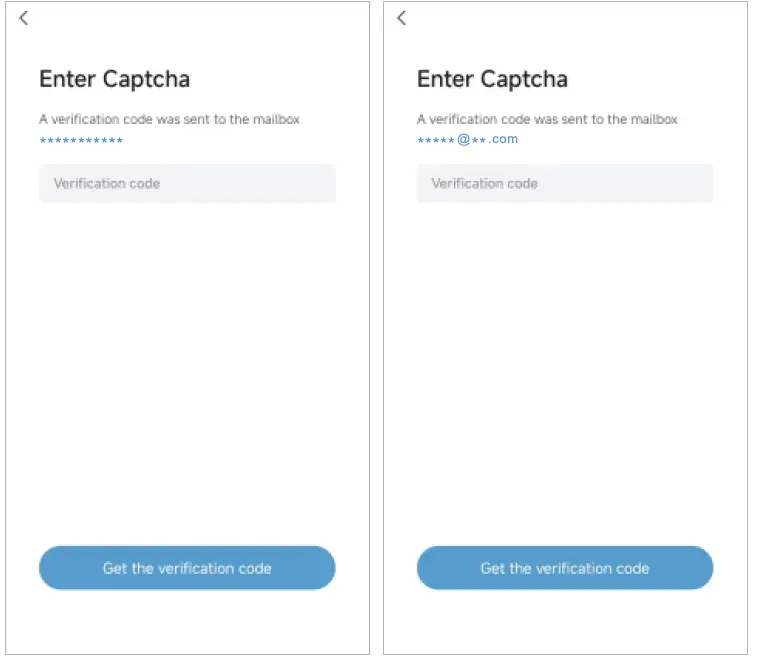Tap the back arrow on the left screen
Image resolution: width=759 pixels, height=659 pixels.
[x=24, y=18]
